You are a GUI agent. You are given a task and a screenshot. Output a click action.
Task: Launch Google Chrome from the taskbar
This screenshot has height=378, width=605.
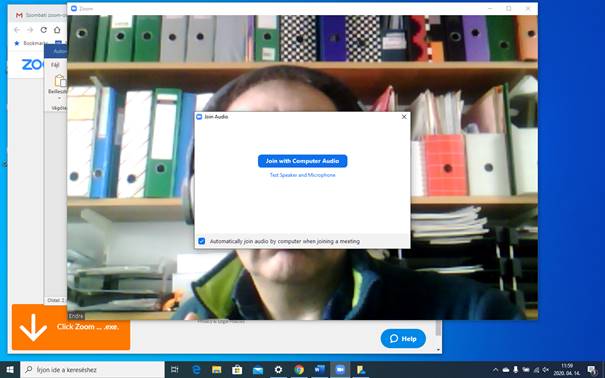[299, 370]
